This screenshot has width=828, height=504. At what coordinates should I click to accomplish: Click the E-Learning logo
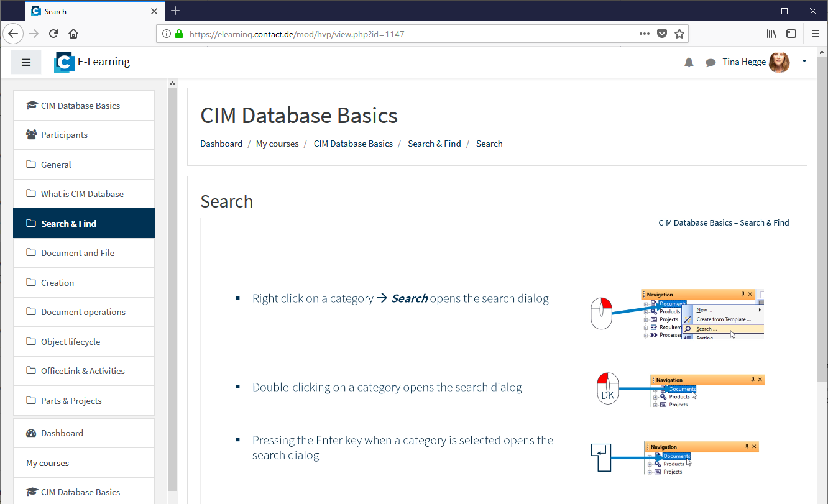tap(92, 62)
